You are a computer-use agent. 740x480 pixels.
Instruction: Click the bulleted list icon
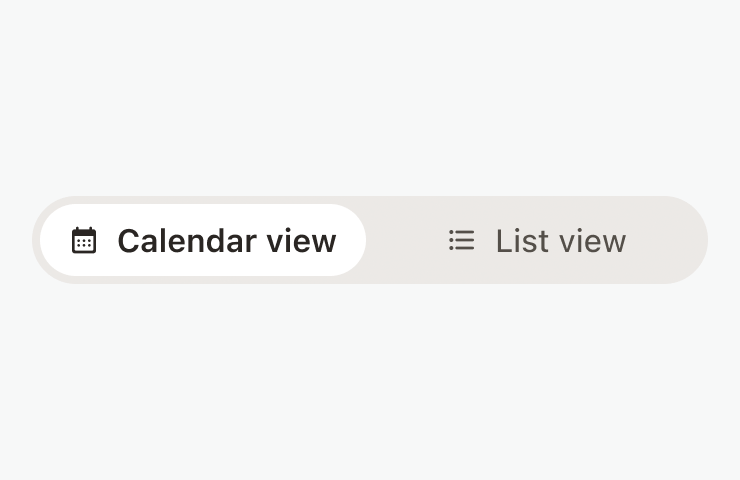coord(461,240)
